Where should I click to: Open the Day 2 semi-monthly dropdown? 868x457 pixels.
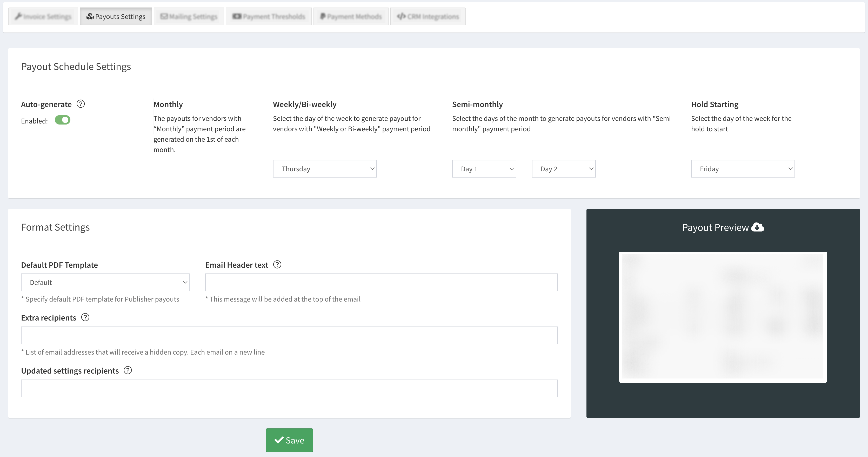pyautogui.click(x=563, y=169)
